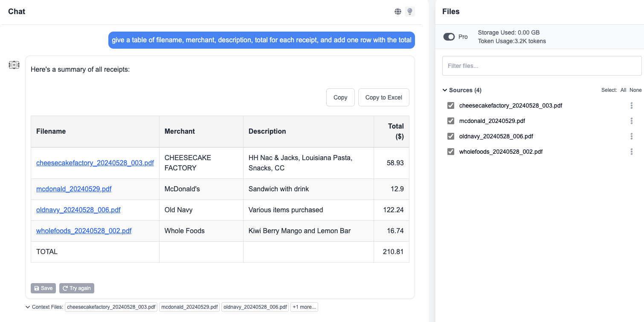
Task: Click the HH Nac & Jacks description cell
Action: (308, 163)
